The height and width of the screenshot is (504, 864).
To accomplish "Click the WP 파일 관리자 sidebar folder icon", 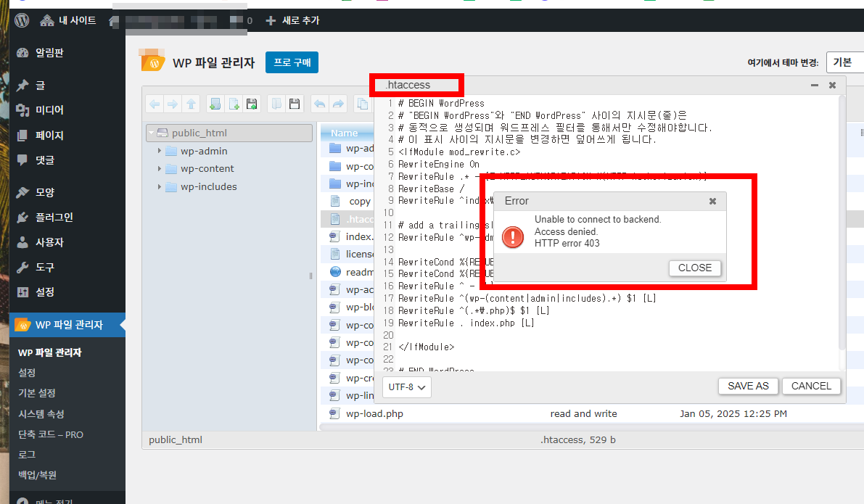I will coord(22,324).
